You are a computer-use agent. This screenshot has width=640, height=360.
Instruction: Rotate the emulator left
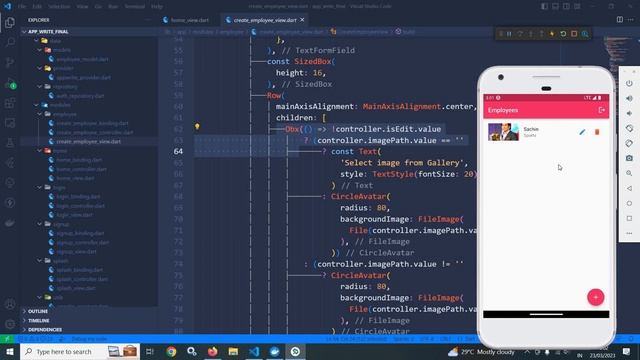point(629,128)
